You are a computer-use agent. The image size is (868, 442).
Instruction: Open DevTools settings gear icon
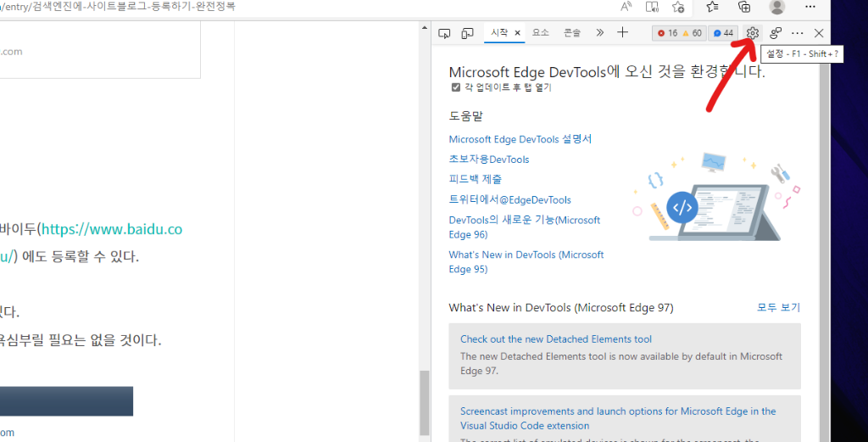coord(752,33)
